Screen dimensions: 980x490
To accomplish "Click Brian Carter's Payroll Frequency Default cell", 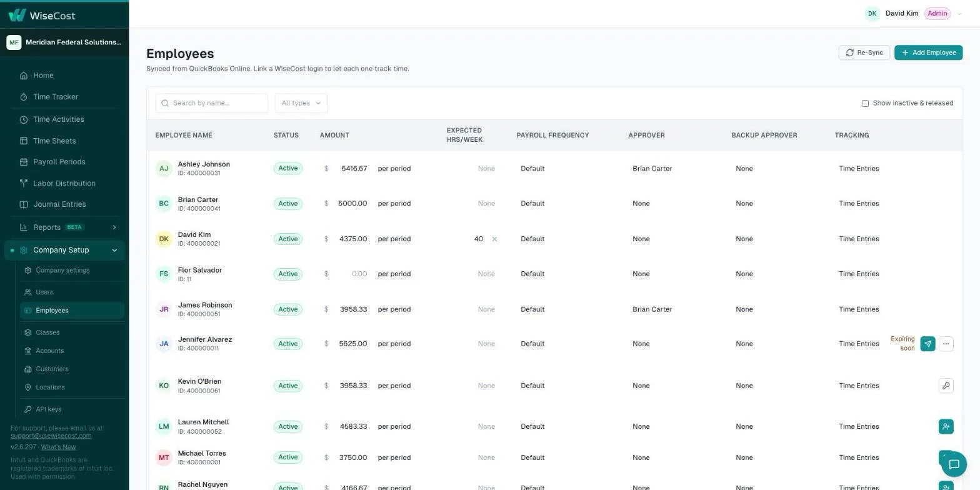I will pyautogui.click(x=532, y=204).
